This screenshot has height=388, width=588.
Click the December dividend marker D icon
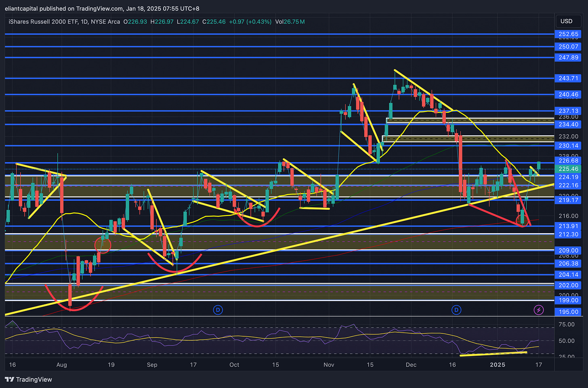(456, 310)
